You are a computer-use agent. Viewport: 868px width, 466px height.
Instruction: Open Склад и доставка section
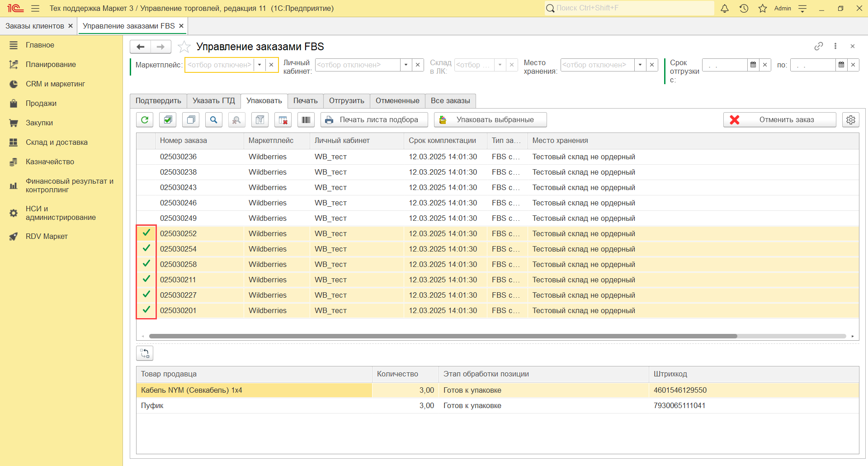tap(57, 142)
